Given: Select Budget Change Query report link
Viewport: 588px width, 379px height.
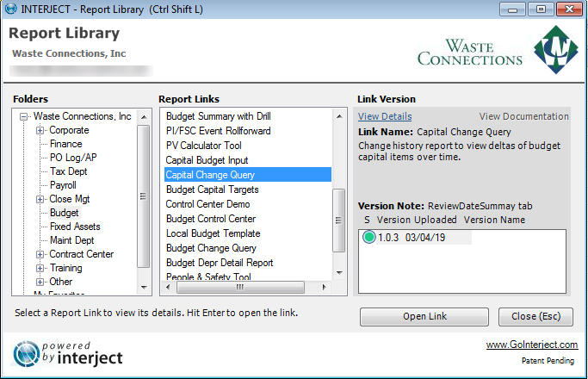Looking at the screenshot, I should pos(211,248).
